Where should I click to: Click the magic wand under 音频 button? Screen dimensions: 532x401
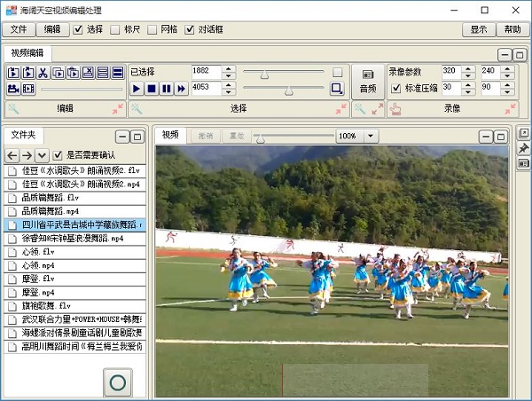coord(360,108)
